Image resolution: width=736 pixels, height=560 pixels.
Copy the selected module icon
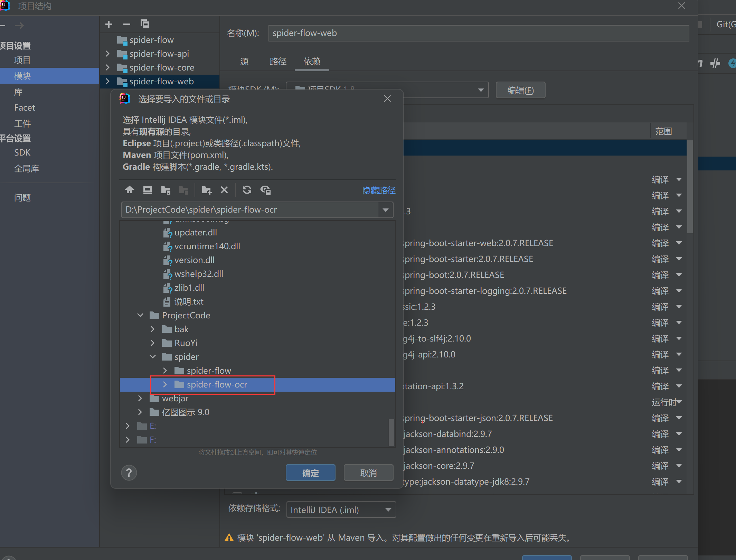pos(145,24)
